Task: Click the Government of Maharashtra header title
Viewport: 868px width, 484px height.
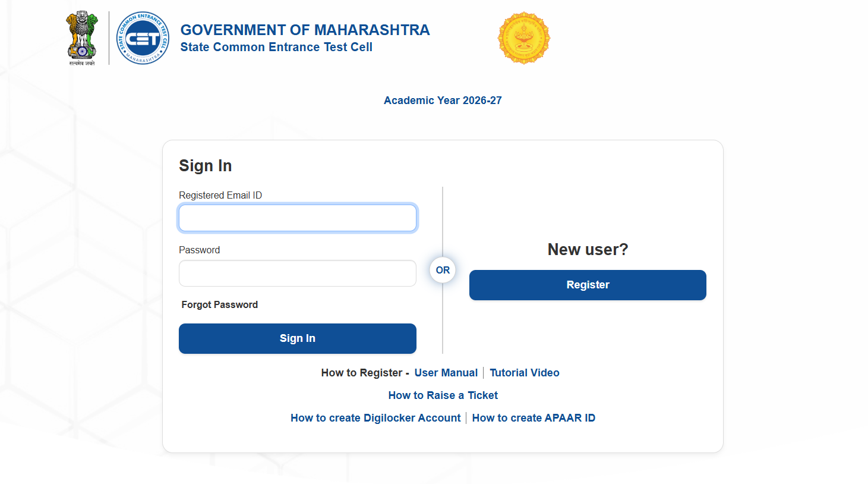Action: (x=305, y=30)
